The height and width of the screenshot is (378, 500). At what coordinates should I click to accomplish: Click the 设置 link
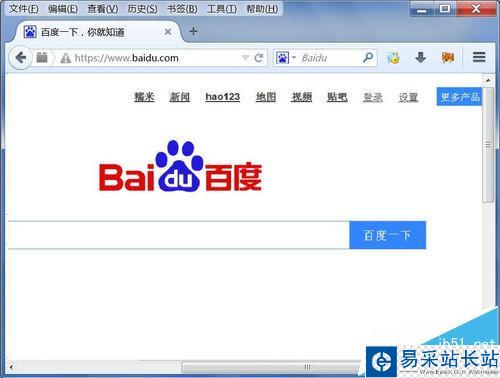(x=408, y=97)
